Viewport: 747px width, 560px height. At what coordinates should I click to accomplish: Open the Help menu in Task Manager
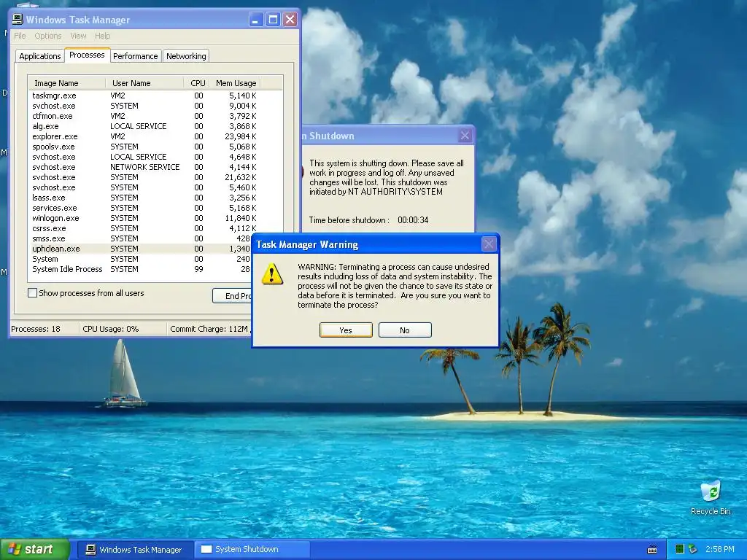click(x=102, y=36)
